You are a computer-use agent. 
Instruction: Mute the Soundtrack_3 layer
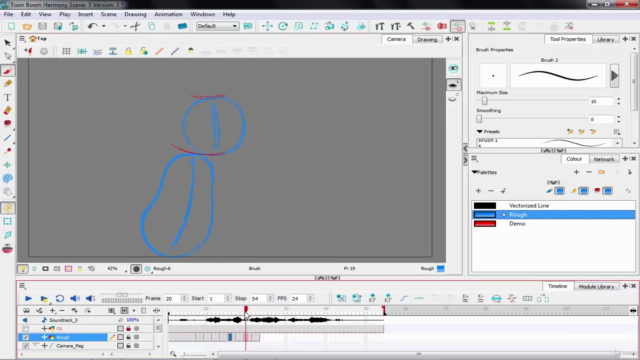(25, 320)
